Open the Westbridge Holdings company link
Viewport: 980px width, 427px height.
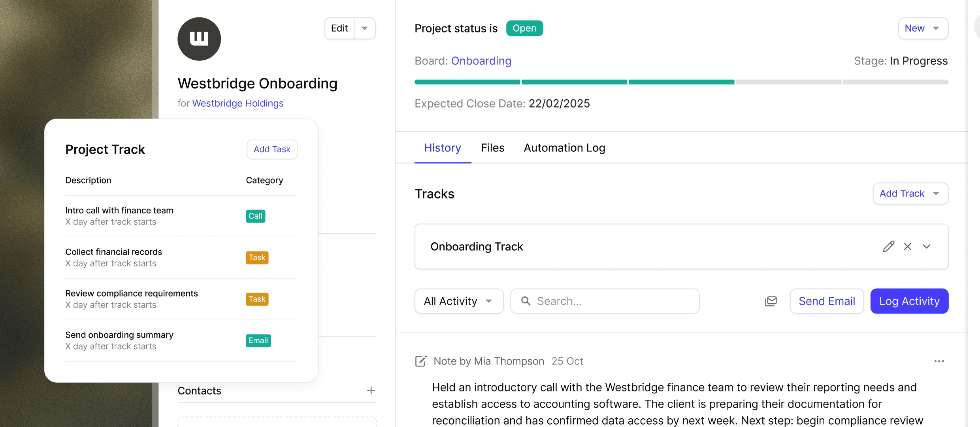(237, 103)
